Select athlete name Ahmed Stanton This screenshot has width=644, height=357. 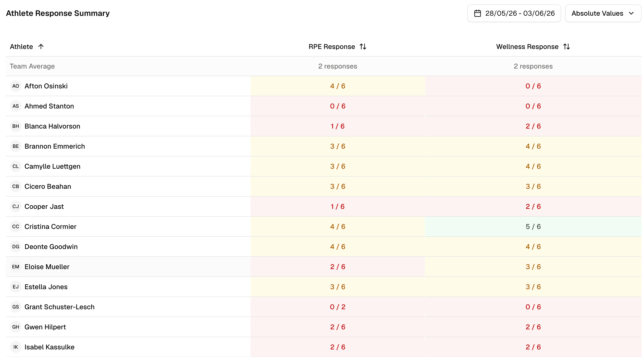tap(49, 106)
